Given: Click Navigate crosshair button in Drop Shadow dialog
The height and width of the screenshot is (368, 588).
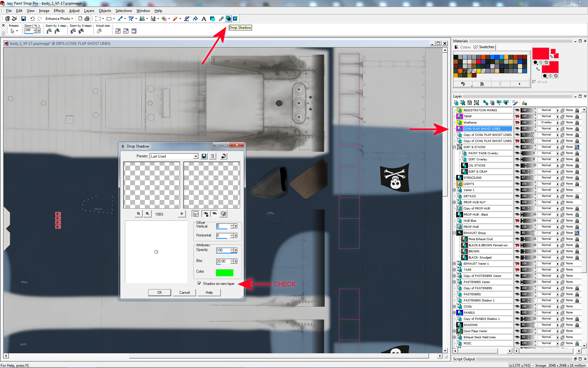Looking at the screenshot, I should [182, 214].
